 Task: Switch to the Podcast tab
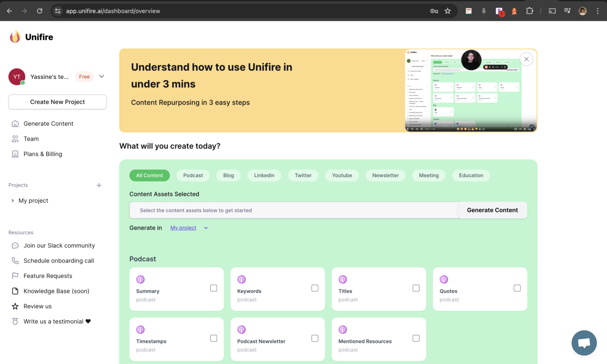(x=193, y=175)
